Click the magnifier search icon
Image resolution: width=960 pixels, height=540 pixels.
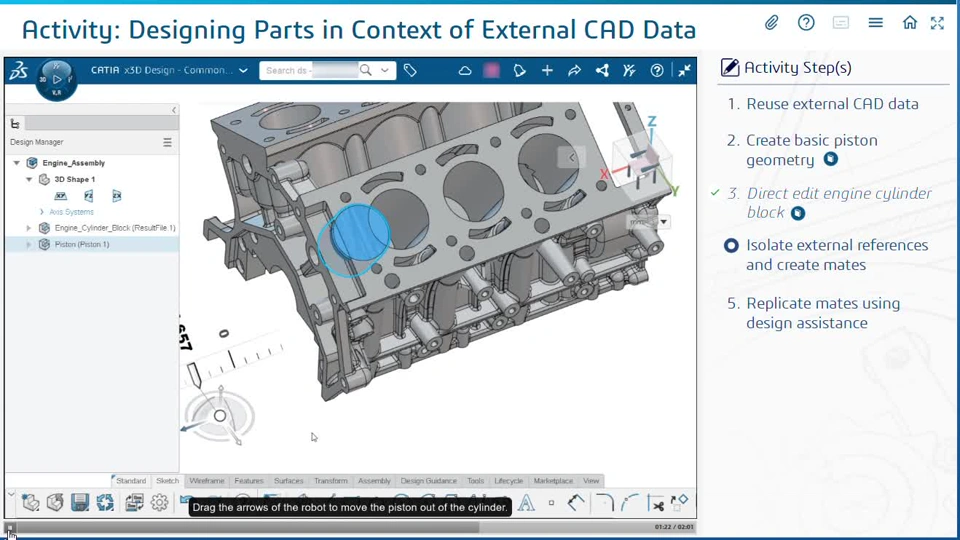tap(366, 70)
